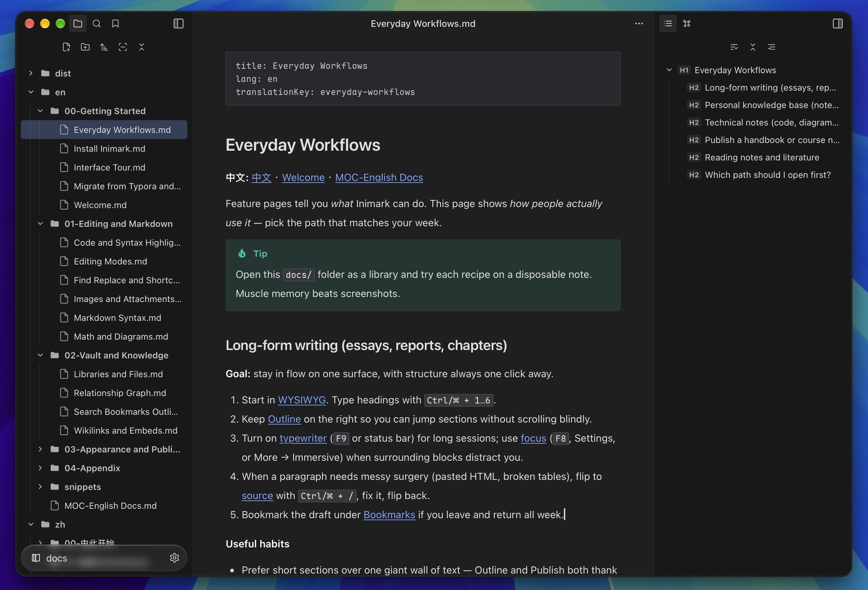Open Code and Syntax Highlig... file
868x590 pixels.
[x=104, y=242]
